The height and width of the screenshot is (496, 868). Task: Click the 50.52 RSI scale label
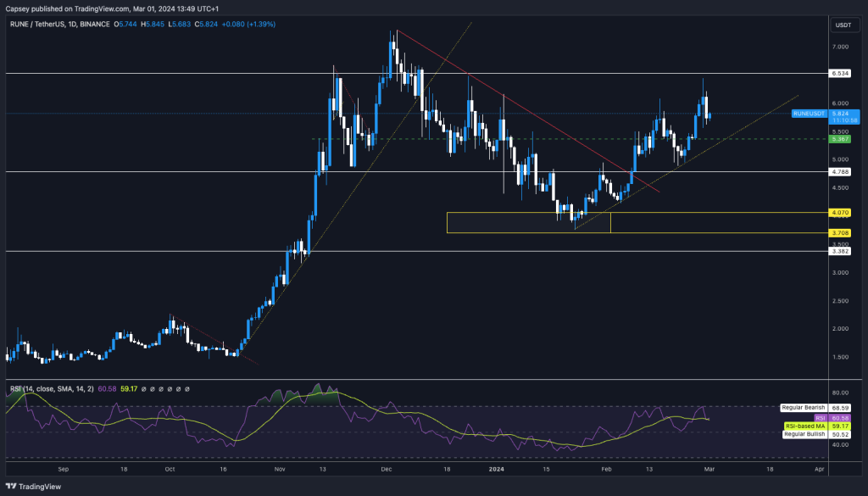point(840,435)
